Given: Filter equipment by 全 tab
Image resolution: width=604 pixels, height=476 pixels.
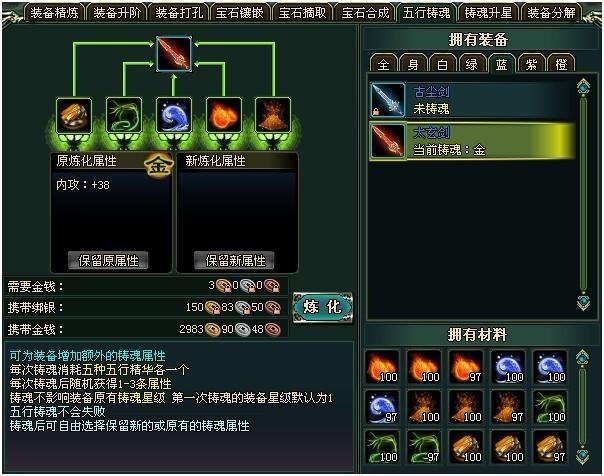Looking at the screenshot, I should tap(384, 64).
